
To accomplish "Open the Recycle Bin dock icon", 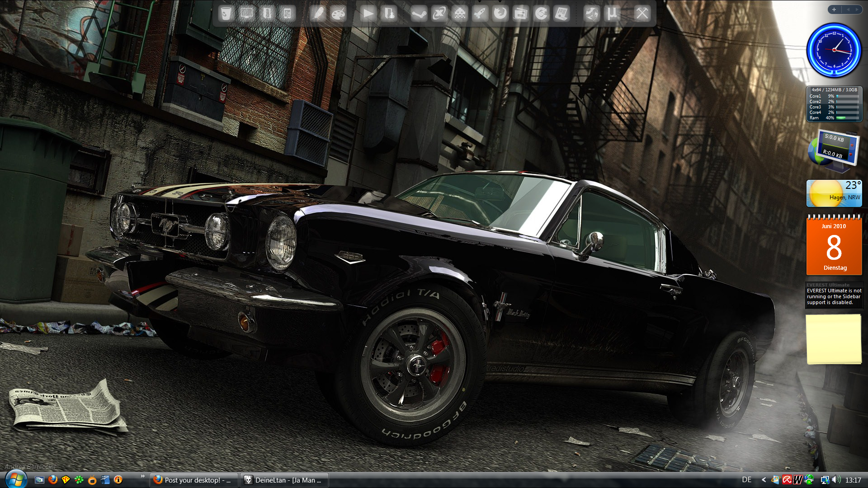I will (226, 14).
